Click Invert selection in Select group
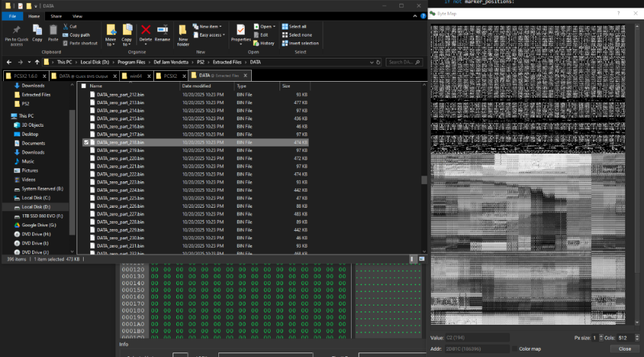Viewport: 644px width, 357px height. [303, 43]
